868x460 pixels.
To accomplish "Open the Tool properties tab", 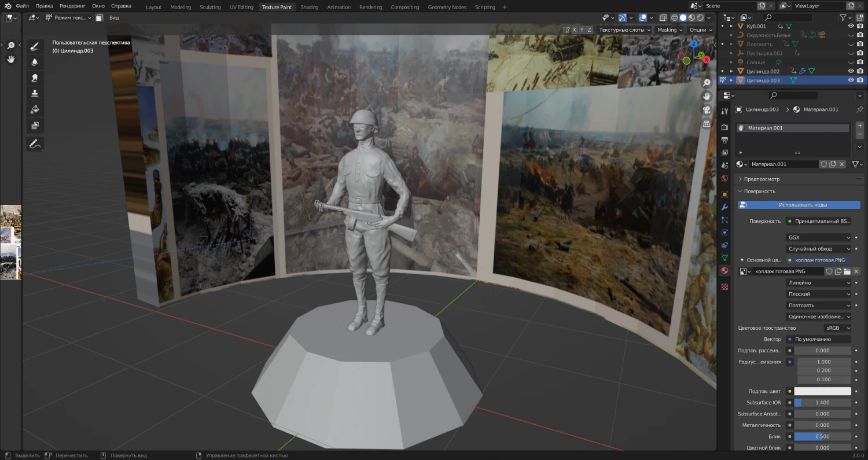I will pyautogui.click(x=724, y=110).
